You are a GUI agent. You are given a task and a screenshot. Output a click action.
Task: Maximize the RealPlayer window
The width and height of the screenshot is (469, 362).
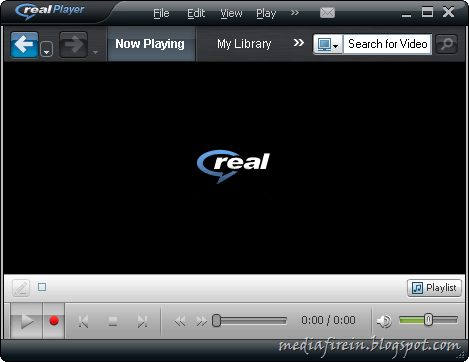coord(427,12)
